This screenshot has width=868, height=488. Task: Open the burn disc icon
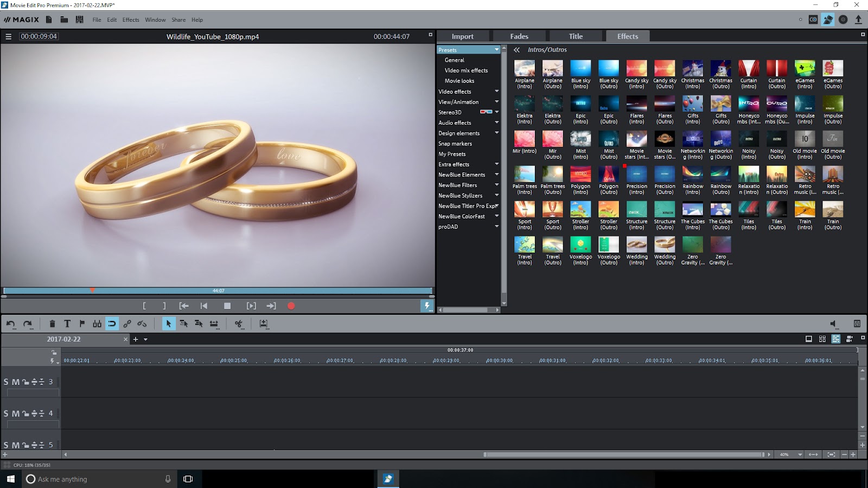(x=843, y=20)
